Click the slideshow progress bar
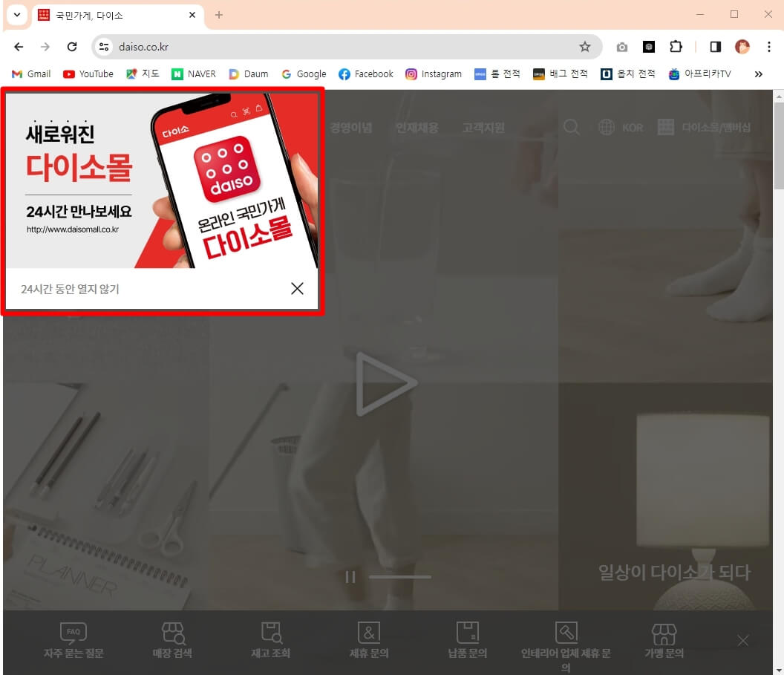 click(x=400, y=577)
